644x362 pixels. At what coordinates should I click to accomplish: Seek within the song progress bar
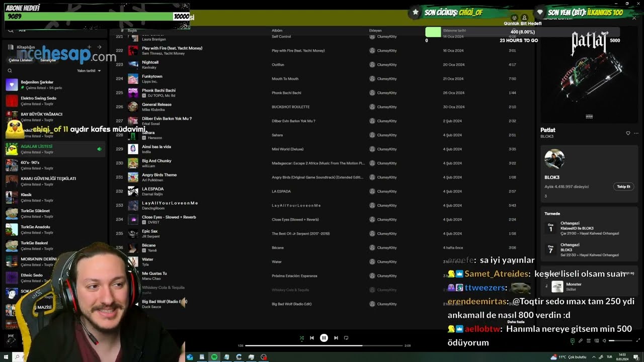pos(324,346)
